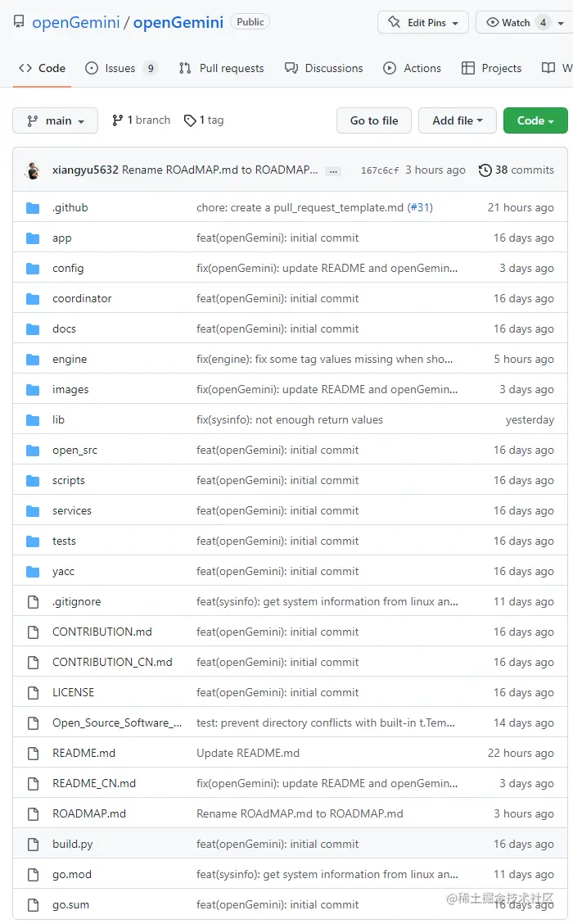Switch to the Code tab
Screen dimensions: 573x924
pos(42,68)
